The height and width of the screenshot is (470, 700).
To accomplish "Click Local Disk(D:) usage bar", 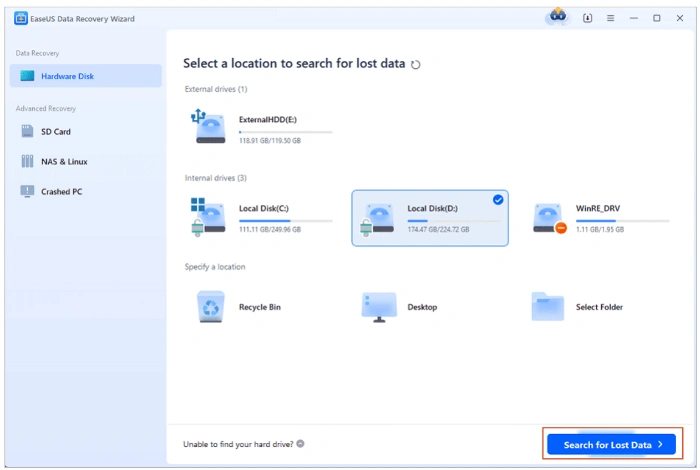I will click(x=454, y=220).
